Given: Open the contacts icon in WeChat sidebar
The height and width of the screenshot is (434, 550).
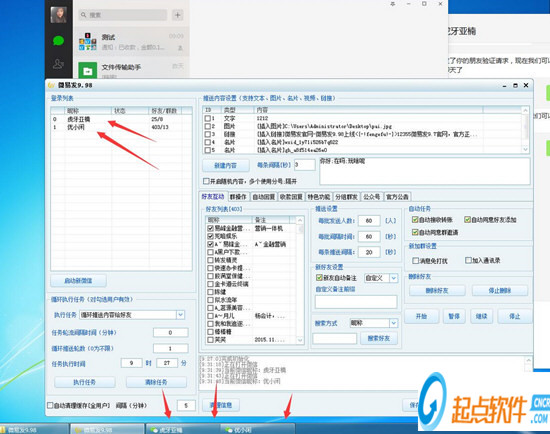Looking at the screenshot, I should (58, 64).
